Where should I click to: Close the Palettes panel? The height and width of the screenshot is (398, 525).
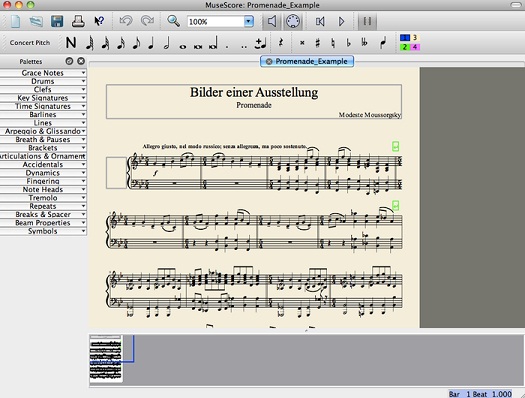point(81,61)
